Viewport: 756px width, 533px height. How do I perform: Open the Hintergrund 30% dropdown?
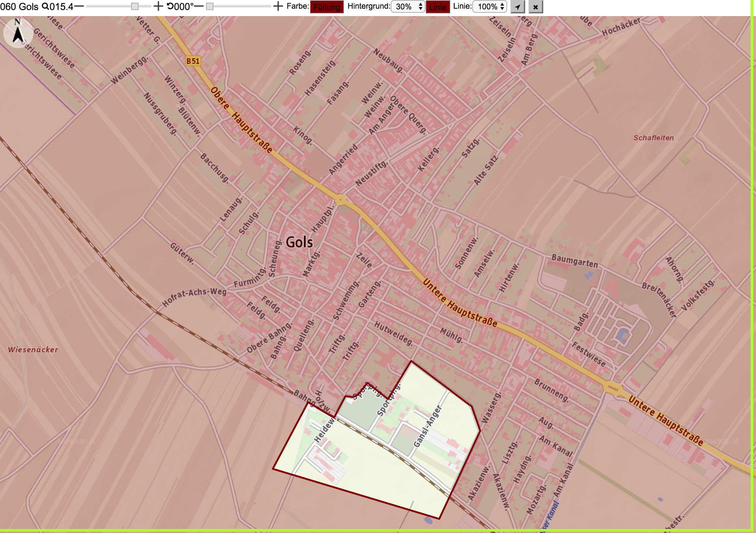tap(408, 7)
